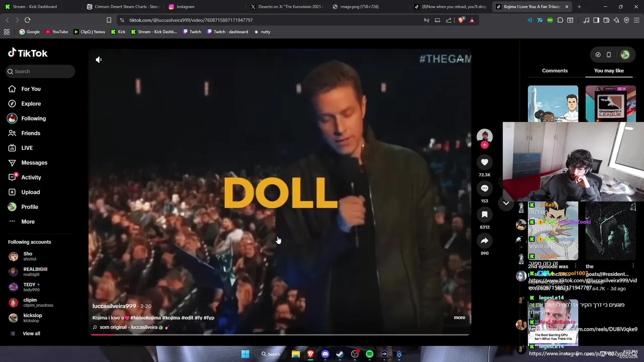This screenshot has height=362, width=644.
Task: Open the For You feed
Action: pyautogui.click(x=31, y=89)
